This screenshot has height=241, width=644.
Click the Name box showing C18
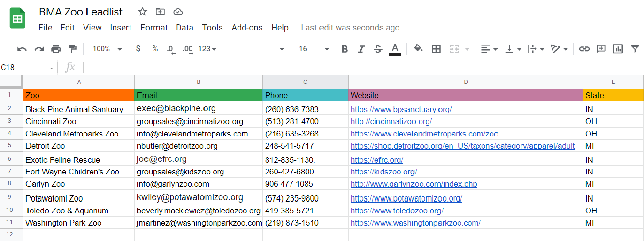(x=27, y=68)
